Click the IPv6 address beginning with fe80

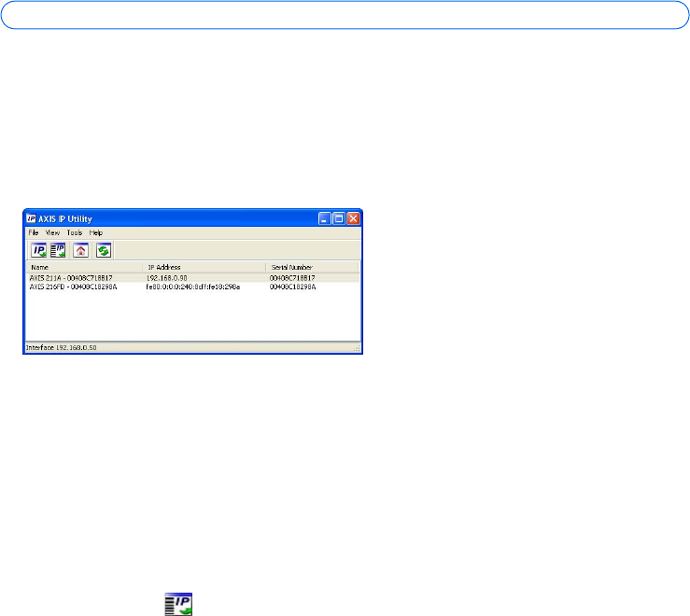(192, 287)
